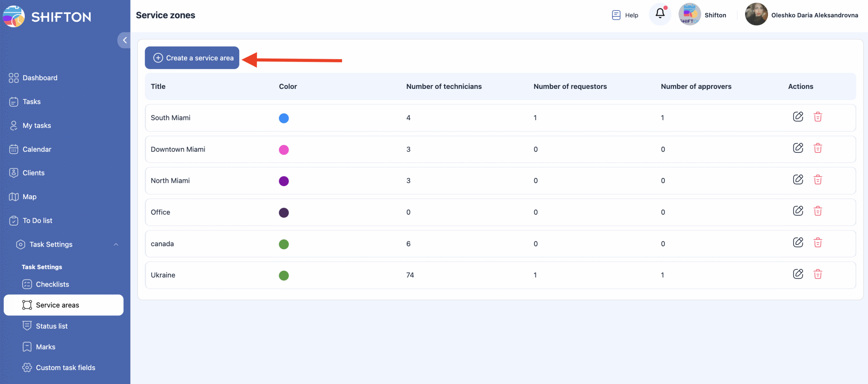The height and width of the screenshot is (384, 868).
Task: Open the Calendar section
Action: point(37,150)
